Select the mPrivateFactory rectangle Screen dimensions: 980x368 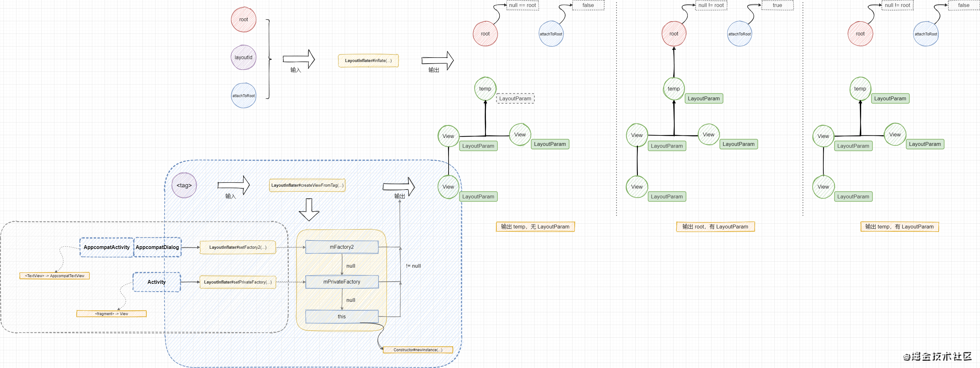point(341,282)
